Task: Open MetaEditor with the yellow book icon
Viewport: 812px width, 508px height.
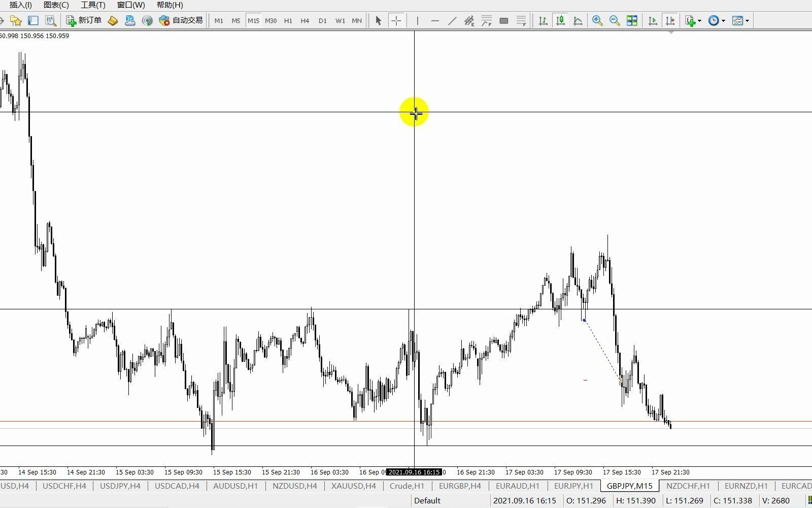Action: click(113, 21)
